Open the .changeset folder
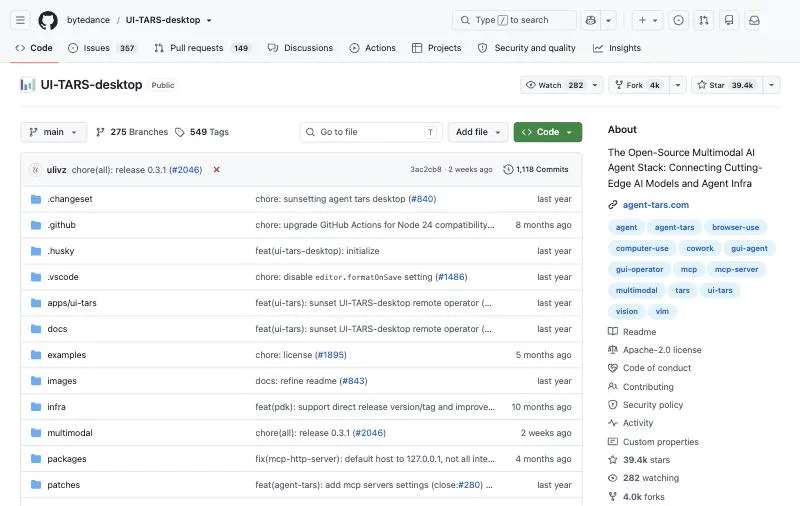The image size is (800, 506). pyautogui.click(x=70, y=199)
